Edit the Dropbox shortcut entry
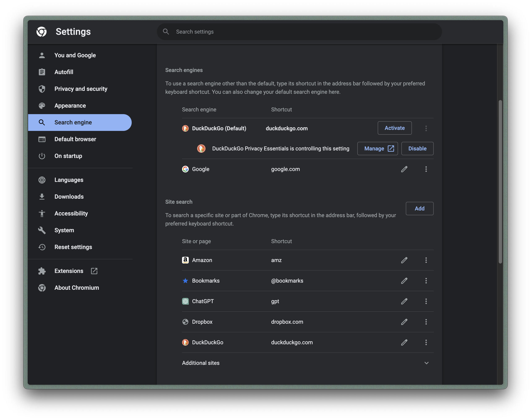The width and height of the screenshot is (531, 420). pos(404,322)
